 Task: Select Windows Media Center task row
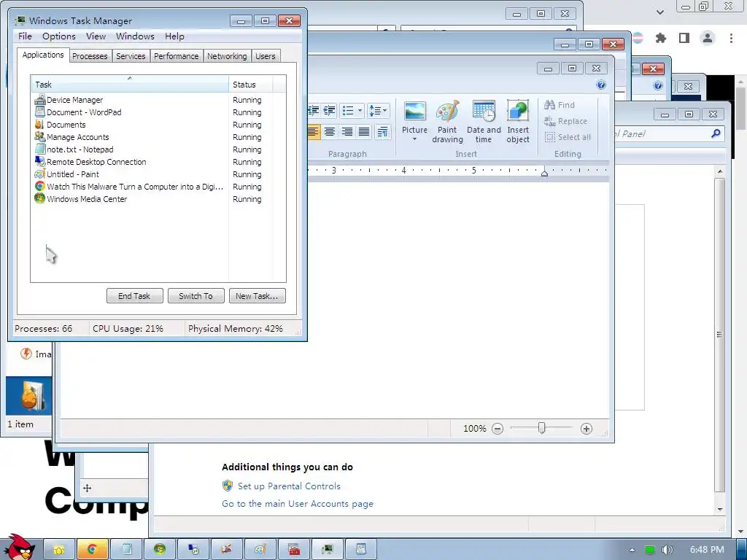tap(158, 199)
